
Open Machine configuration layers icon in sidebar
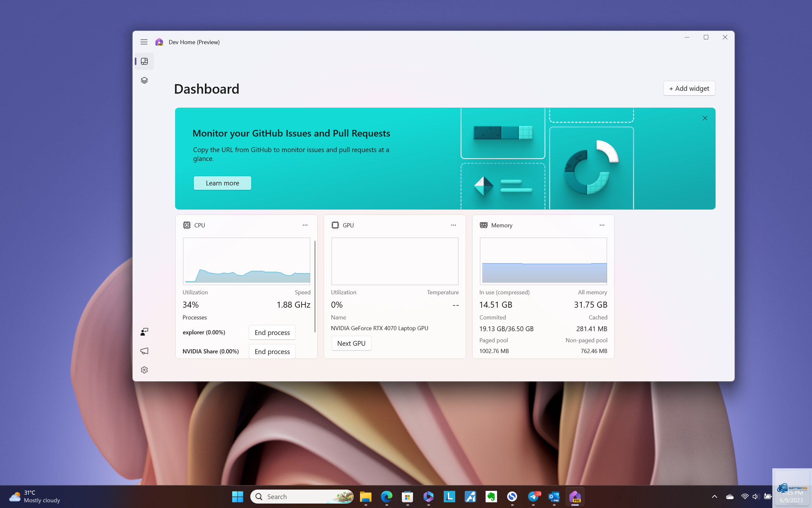pos(144,80)
